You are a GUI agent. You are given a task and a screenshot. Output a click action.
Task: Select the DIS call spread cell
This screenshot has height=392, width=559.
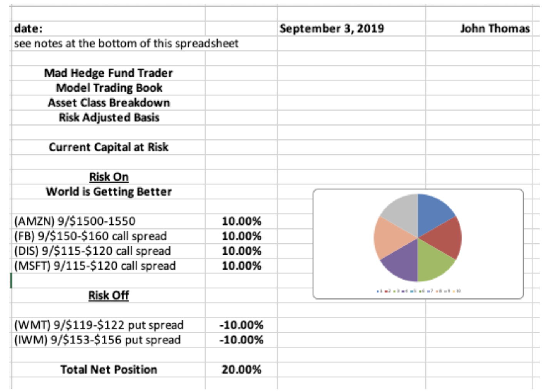[92, 251]
